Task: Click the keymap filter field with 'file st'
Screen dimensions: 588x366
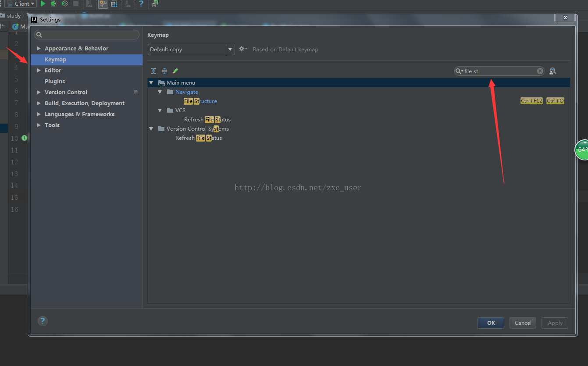Action: point(499,71)
